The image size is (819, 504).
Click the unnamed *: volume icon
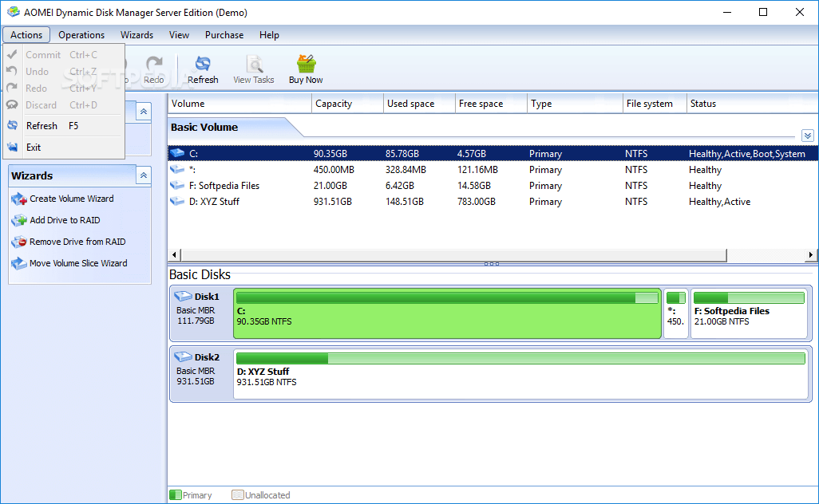[x=177, y=169]
